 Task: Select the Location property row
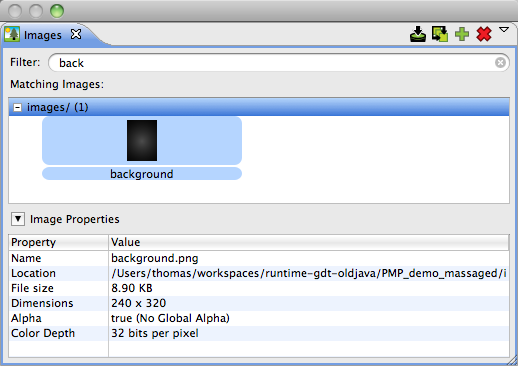point(259,273)
